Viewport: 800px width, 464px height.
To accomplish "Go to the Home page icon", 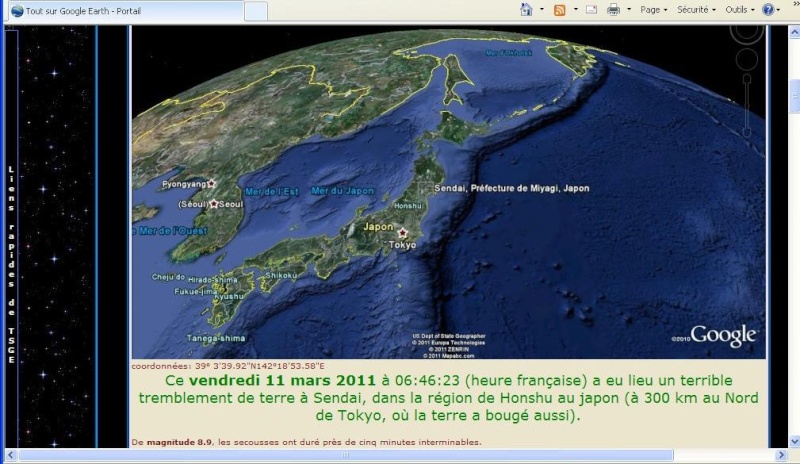I will (526, 10).
